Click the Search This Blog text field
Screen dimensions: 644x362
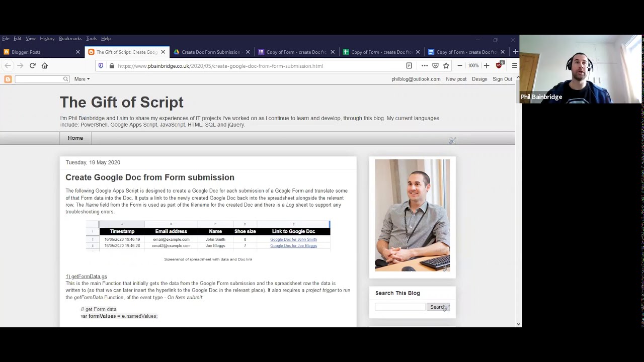(x=400, y=307)
